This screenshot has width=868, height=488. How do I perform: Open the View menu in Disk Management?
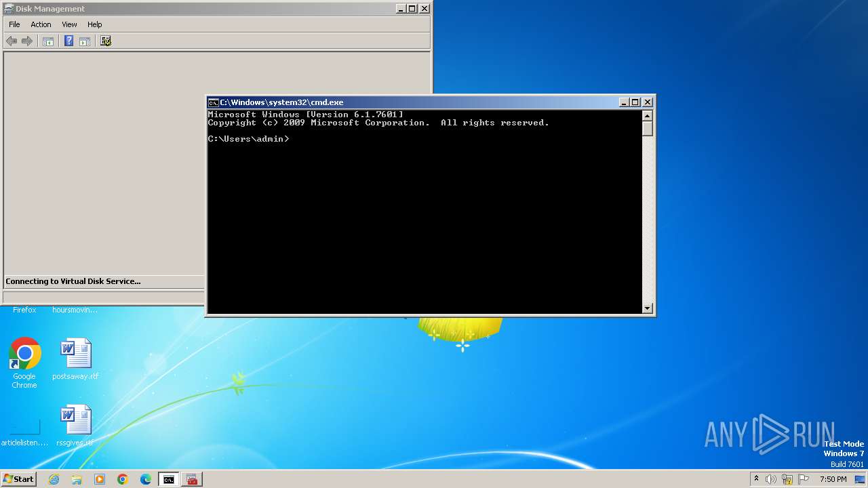pyautogui.click(x=69, y=24)
